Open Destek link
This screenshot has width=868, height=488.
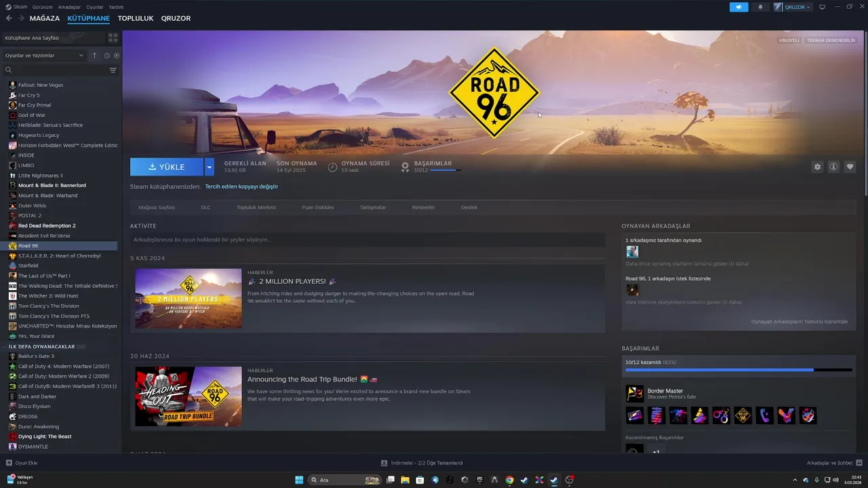coord(469,207)
